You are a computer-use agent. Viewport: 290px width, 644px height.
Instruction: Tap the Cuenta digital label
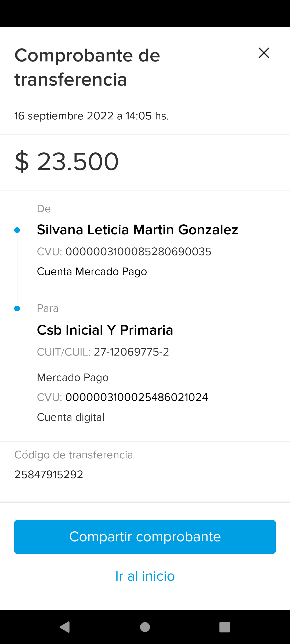[71, 417]
